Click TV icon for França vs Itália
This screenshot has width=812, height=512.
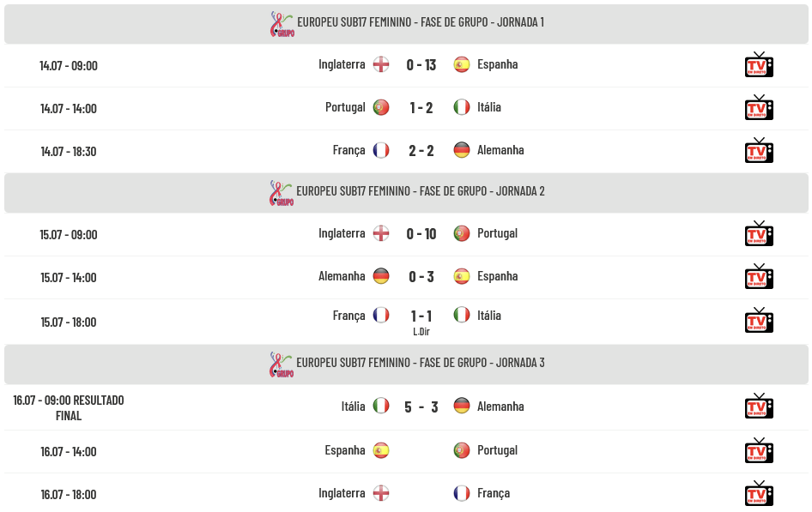[x=759, y=320]
